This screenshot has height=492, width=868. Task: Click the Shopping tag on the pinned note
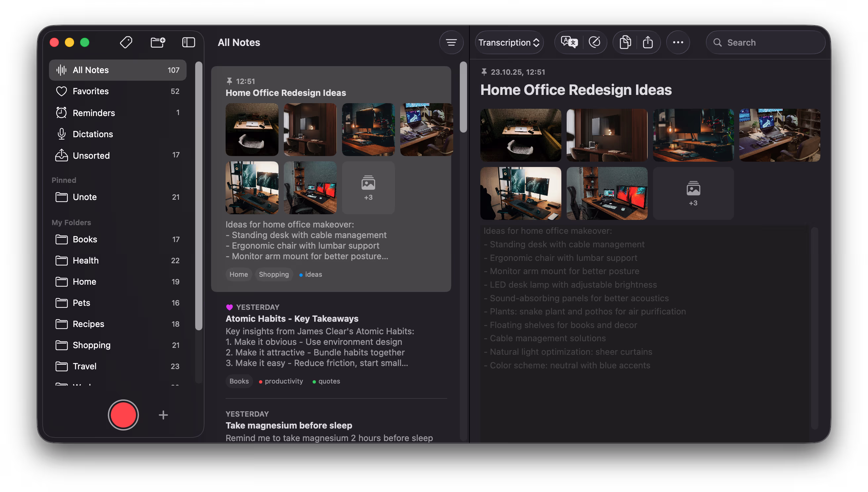point(274,274)
